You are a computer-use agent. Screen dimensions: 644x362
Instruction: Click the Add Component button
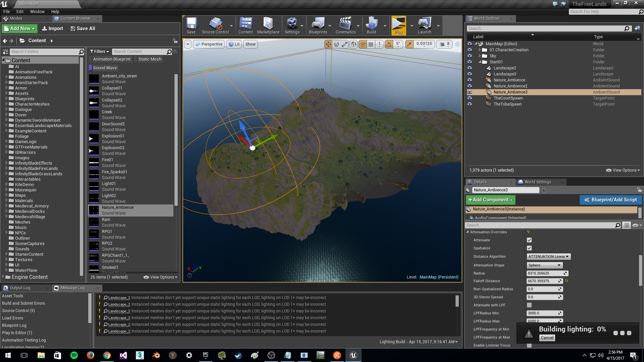click(x=490, y=200)
